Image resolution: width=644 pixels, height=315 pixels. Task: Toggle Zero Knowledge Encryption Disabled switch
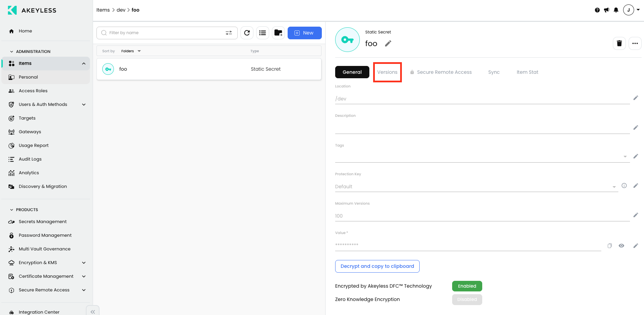(467, 299)
